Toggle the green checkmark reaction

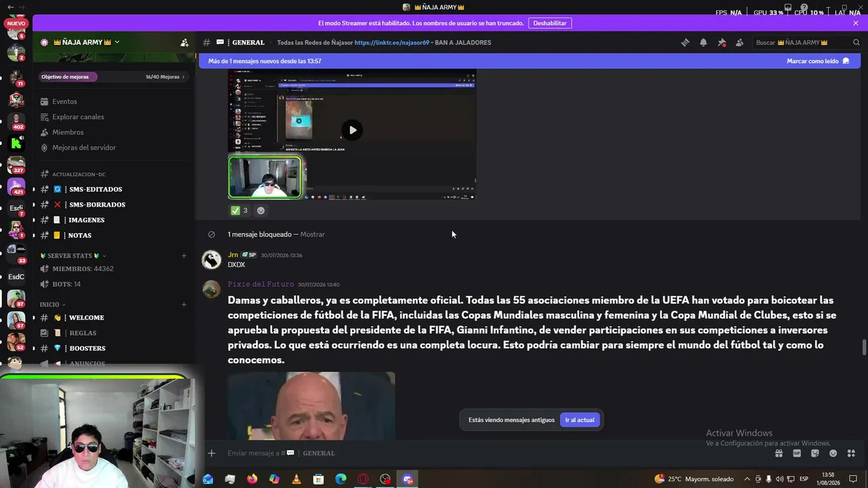(x=239, y=210)
